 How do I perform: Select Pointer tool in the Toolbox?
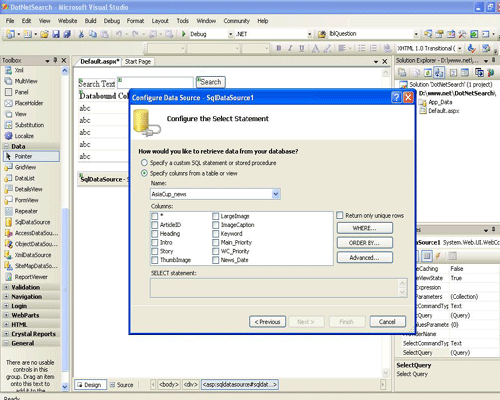(x=31, y=156)
